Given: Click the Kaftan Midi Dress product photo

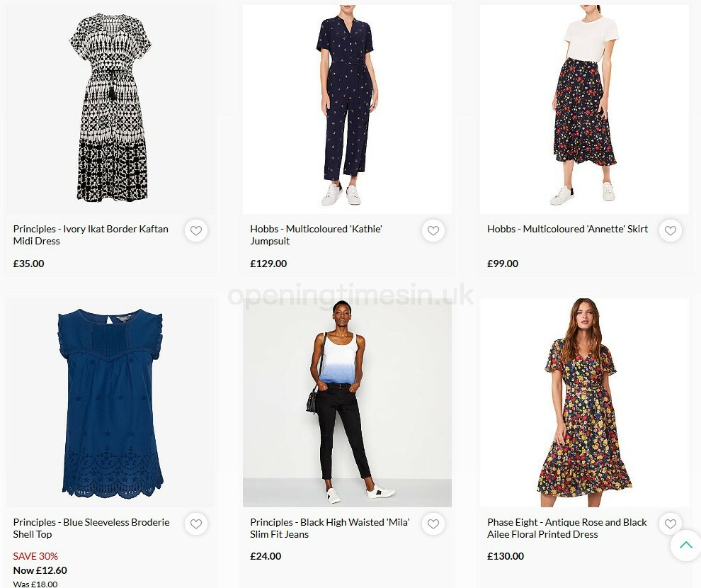Looking at the screenshot, I should [x=110, y=106].
